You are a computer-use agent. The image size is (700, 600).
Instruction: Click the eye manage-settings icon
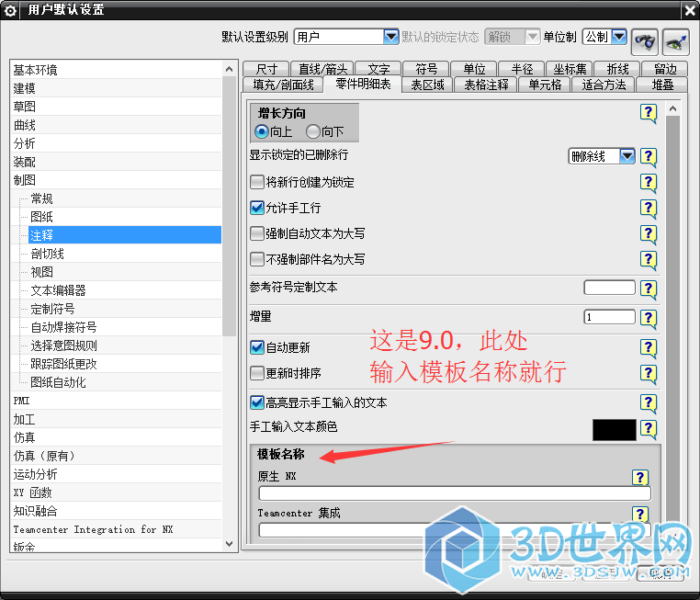[x=676, y=42]
